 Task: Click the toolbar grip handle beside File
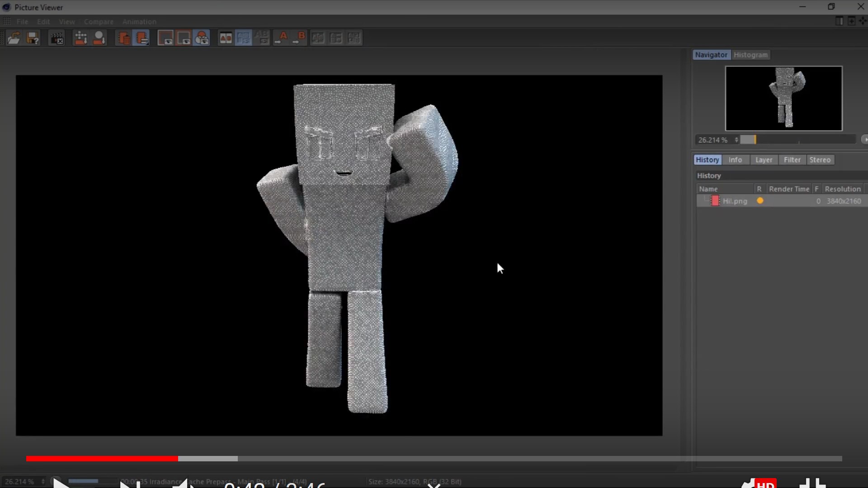click(x=7, y=21)
